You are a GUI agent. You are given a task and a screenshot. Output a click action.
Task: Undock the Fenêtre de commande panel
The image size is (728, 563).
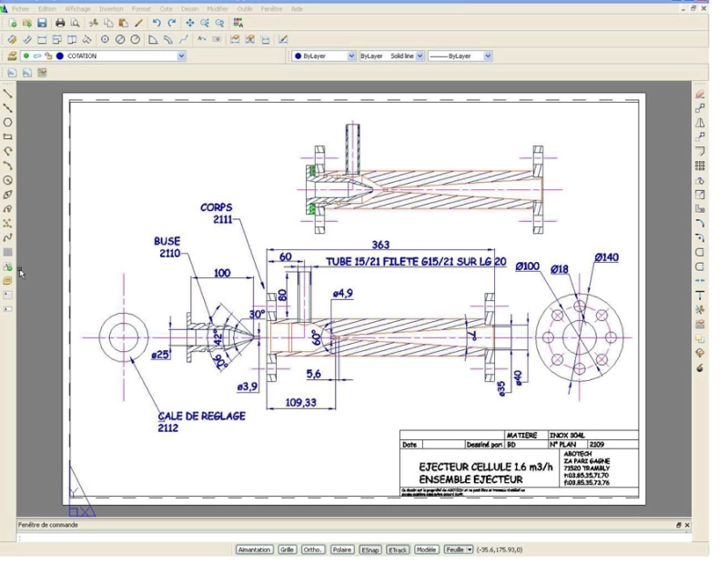click(678, 525)
